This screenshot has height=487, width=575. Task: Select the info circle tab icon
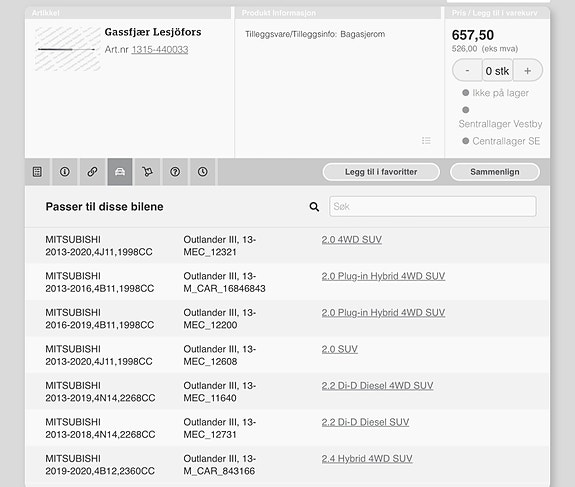click(65, 172)
